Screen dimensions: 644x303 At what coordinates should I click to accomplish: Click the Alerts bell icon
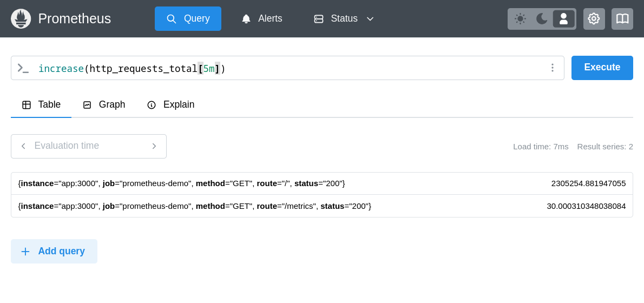point(246,19)
